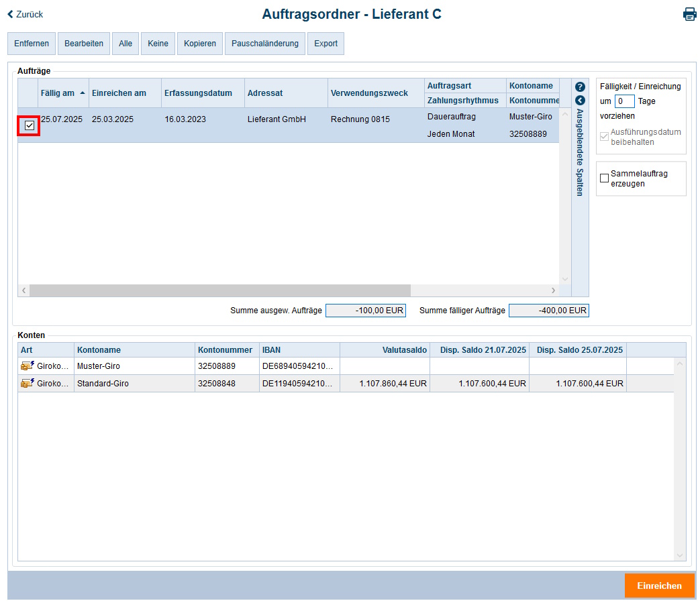The width and height of the screenshot is (700, 603).
Task: Enable Sammelauftrag erzeugen checkbox
Action: tap(604, 178)
